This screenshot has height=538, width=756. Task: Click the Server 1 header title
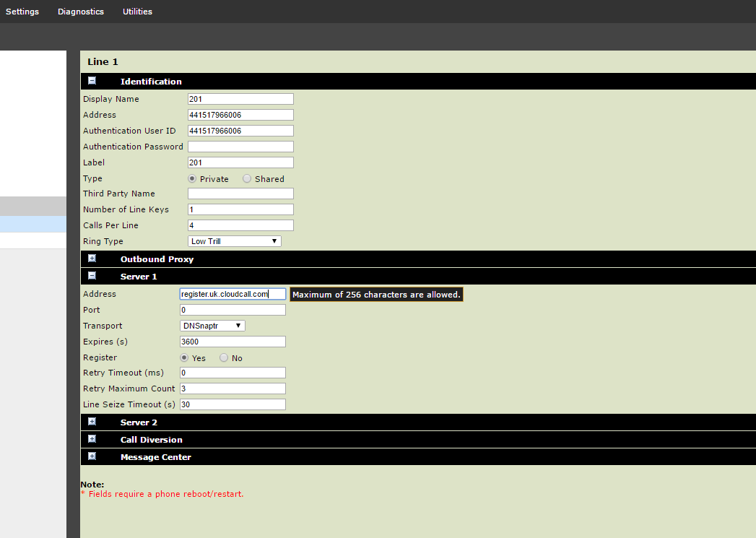(139, 277)
